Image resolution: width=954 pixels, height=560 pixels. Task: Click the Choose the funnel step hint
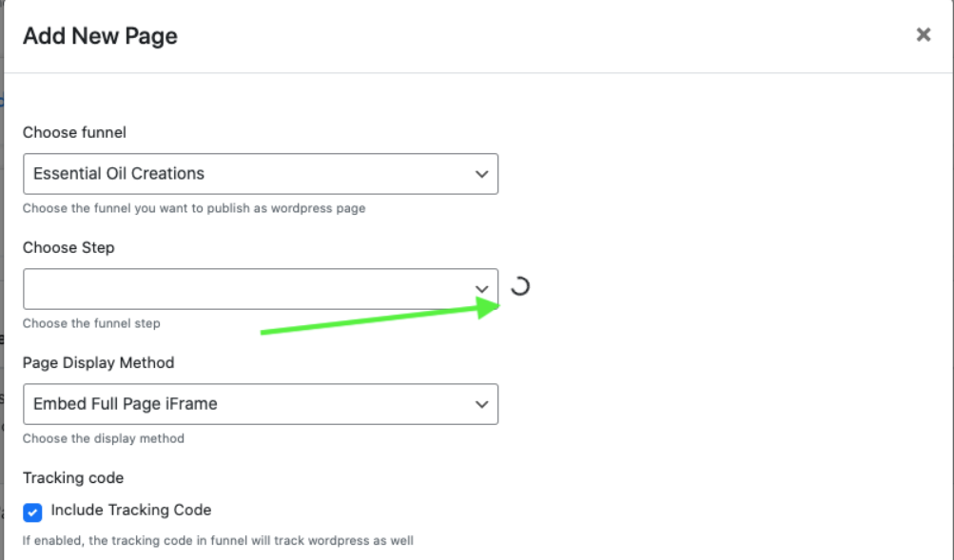pos(91,323)
